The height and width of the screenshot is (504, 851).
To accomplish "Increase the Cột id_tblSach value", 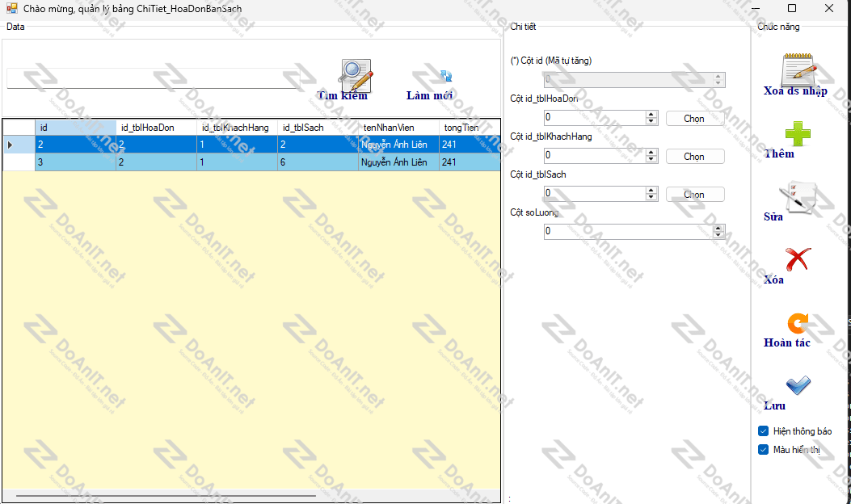I will point(651,190).
